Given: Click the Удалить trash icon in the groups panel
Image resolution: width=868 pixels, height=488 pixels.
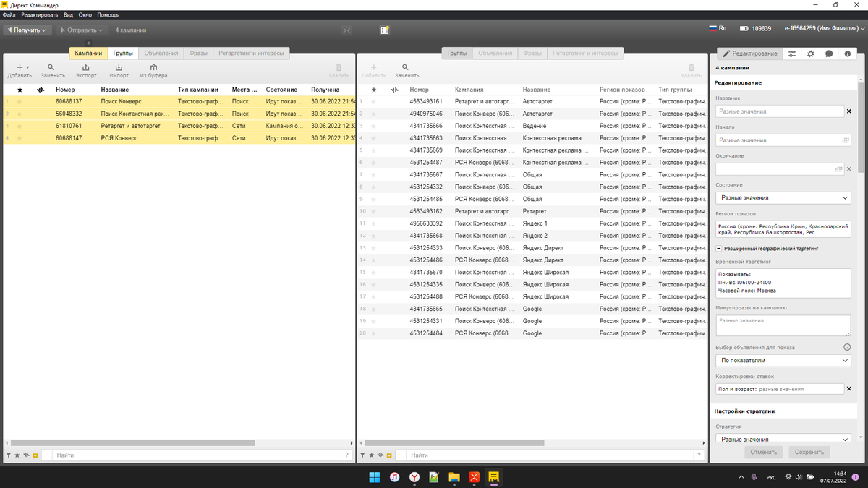Looking at the screenshot, I should pos(691,67).
